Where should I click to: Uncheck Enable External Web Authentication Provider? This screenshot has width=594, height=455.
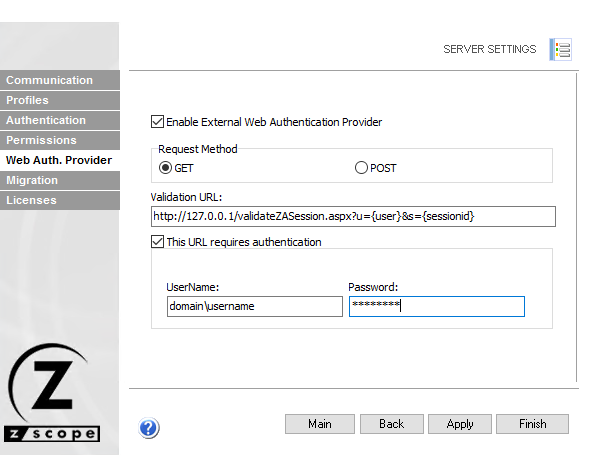pyautogui.click(x=157, y=122)
